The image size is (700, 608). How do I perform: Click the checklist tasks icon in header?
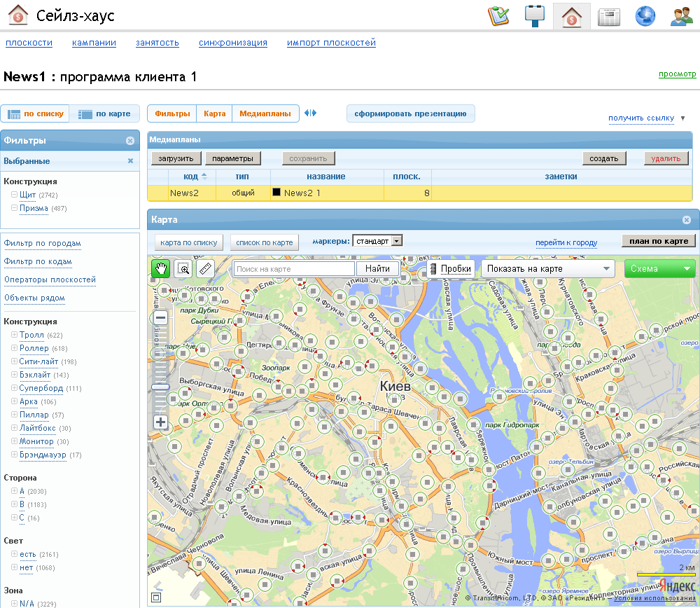(x=498, y=16)
